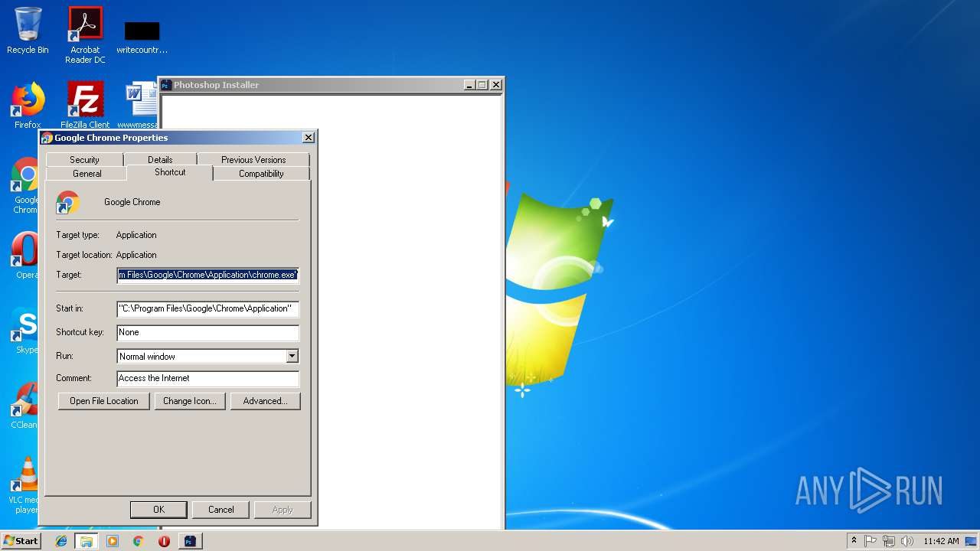Click Open File Location button

click(x=104, y=401)
